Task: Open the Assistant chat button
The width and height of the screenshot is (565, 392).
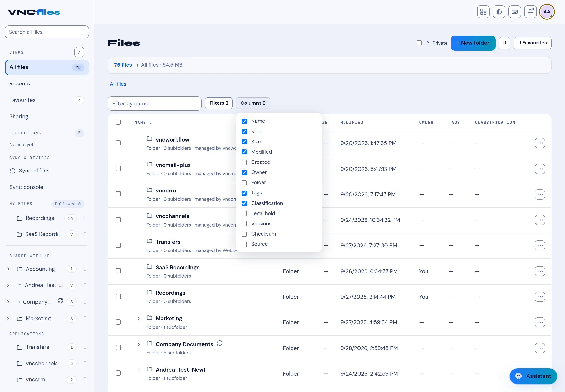Action: coord(533,376)
